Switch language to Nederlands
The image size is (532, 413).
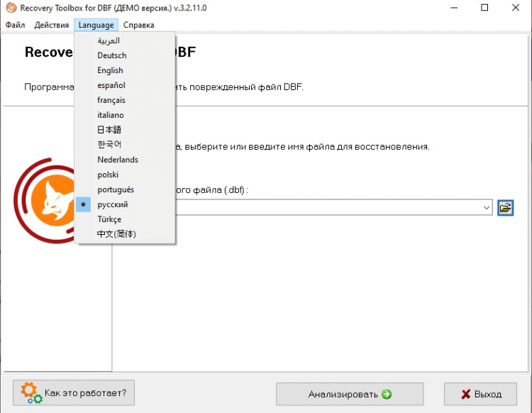click(x=125, y=160)
